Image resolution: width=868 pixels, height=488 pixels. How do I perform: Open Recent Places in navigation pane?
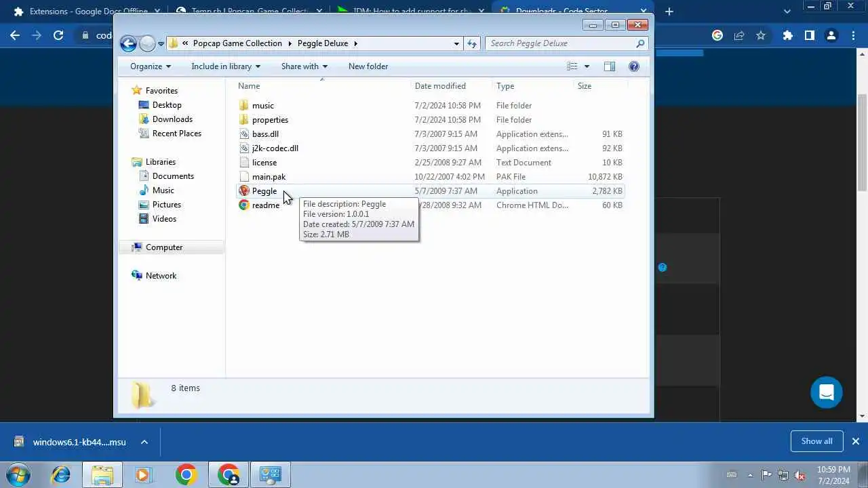(x=177, y=134)
